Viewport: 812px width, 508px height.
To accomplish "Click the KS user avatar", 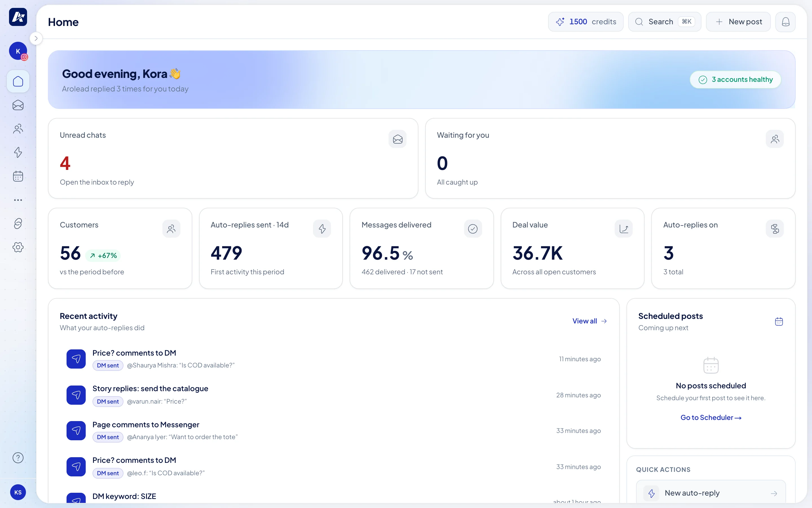I will point(18,492).
